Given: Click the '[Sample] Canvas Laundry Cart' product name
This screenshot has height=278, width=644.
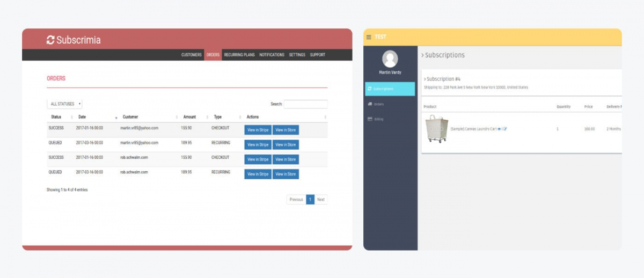Looking at the screenshot, I should (473, 129).
